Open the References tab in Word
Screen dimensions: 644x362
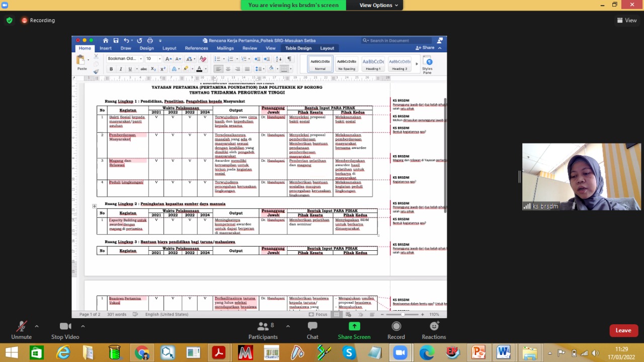click(196, 48)
